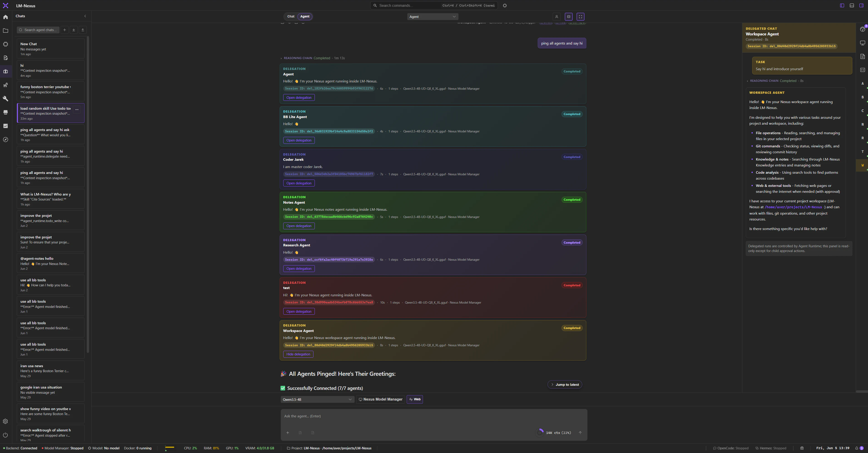Click the Search agent chats field
868x453 pixels.
click(x=38, y=30)
